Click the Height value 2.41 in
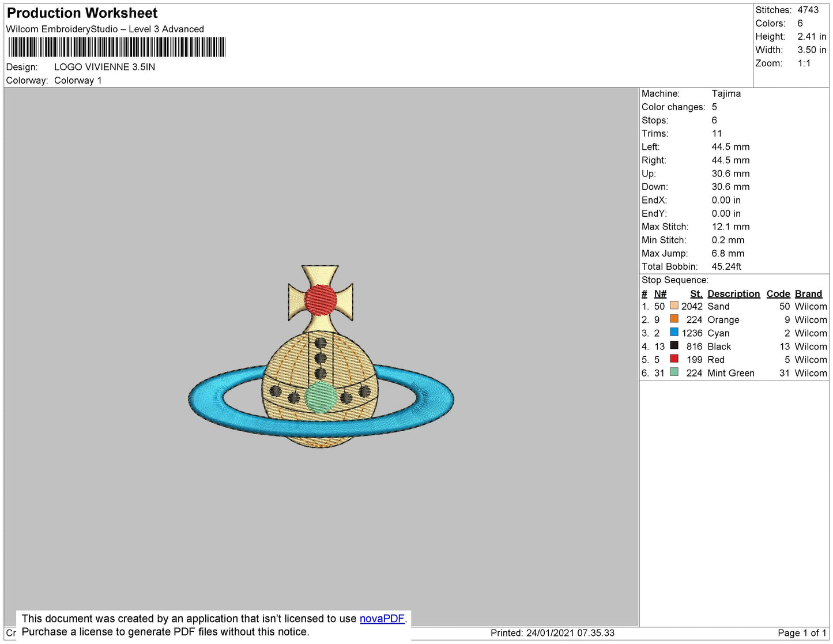The height and width of the screenshot is (644, 833). [812, 36]
